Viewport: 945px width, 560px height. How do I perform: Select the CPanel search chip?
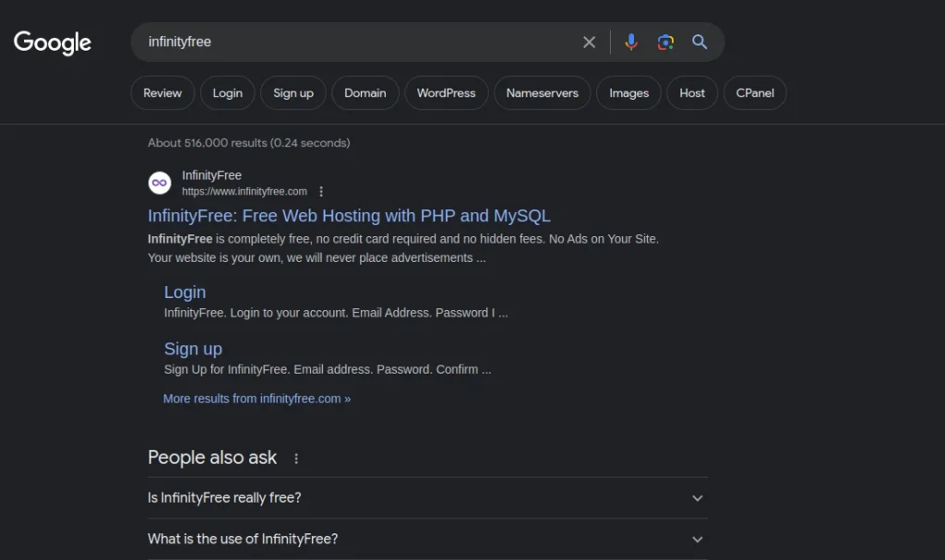tap(755, 93)
